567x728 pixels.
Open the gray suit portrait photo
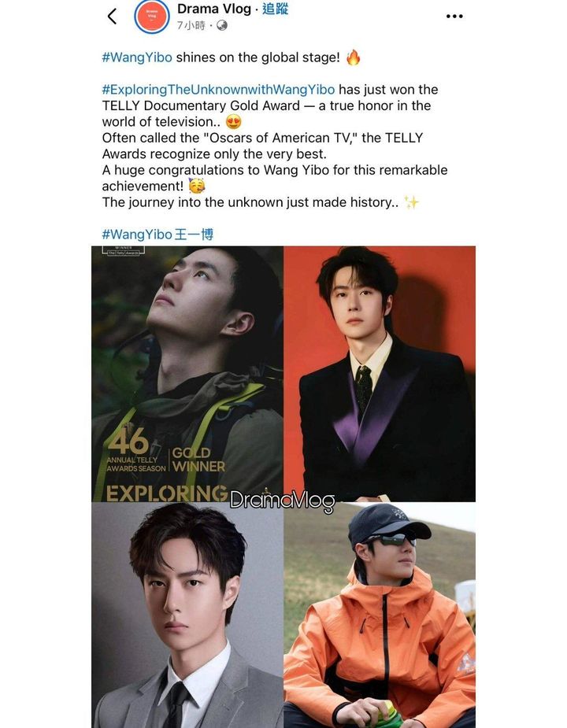click(187, 615)
